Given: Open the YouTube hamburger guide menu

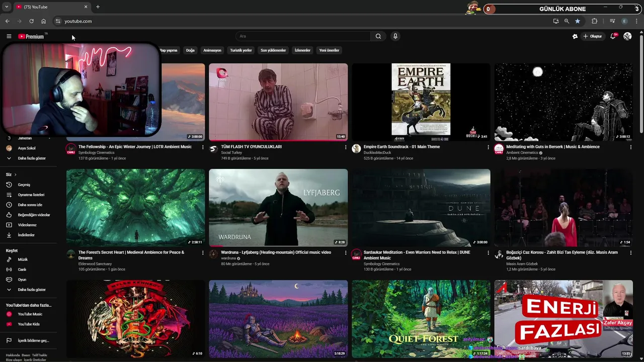Looking at the screenshot, I should tap(9, 36).
